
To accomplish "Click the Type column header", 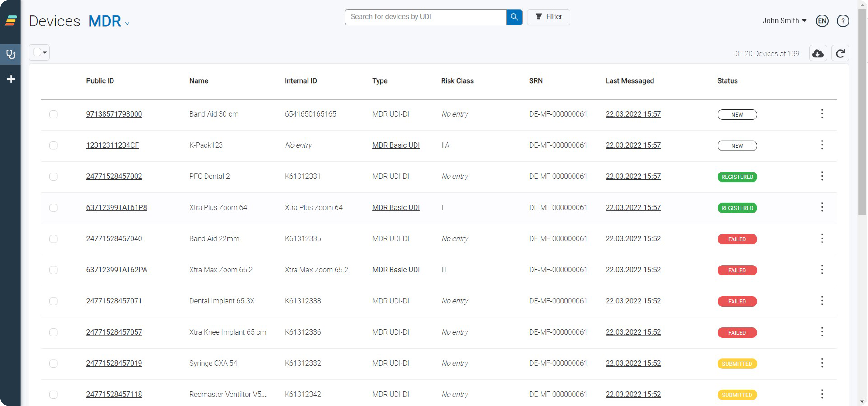I will point(379,81).
